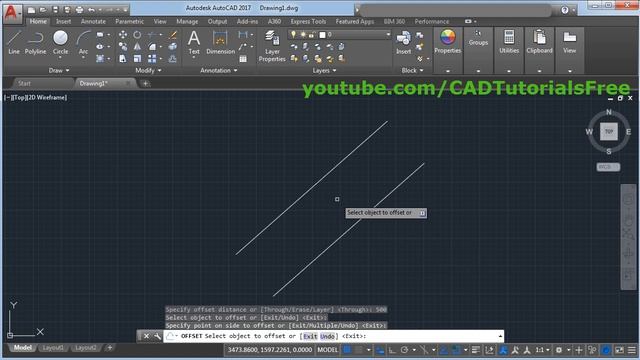Activate the Stretch tool in Modify

pos(122,59)
